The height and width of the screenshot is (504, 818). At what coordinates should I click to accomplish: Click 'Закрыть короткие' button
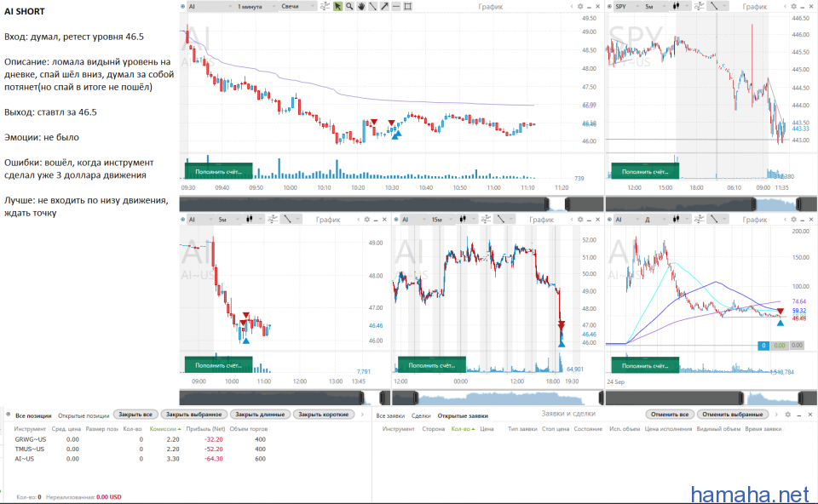pyautogui.click(x=324, y=415)
